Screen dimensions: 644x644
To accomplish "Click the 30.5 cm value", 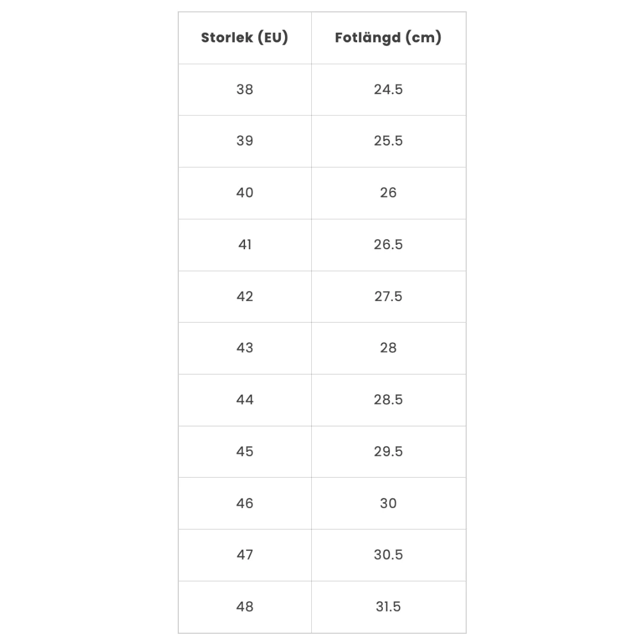I will pos(388,555).
